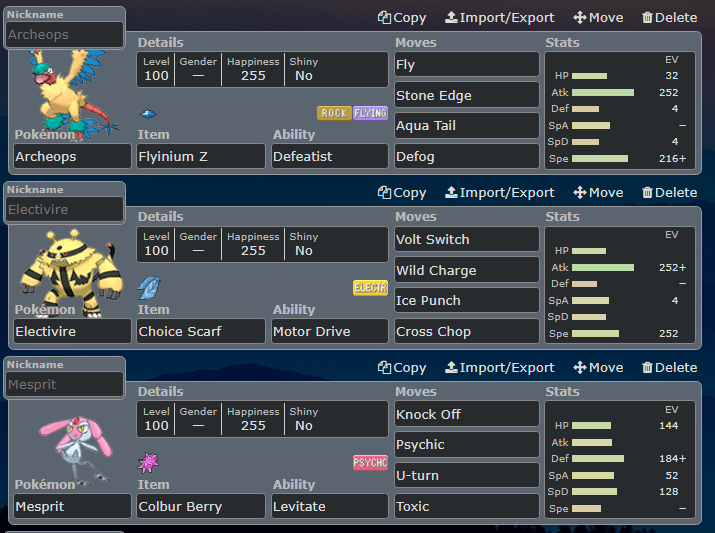Viewport: 715px width, 533px height.
Task: Click Electivire's Electric type badge
Action: [x=370, y=288]
